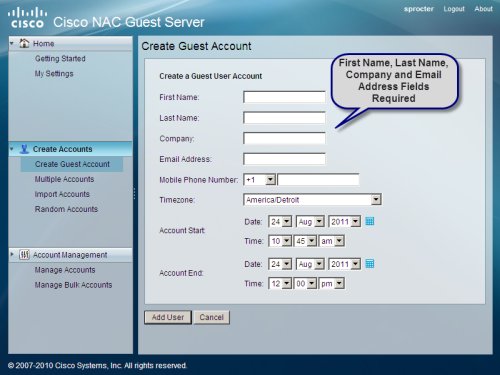500x375 pixels.
Task: Click the Last Name input field
Action: coord(284,118)
